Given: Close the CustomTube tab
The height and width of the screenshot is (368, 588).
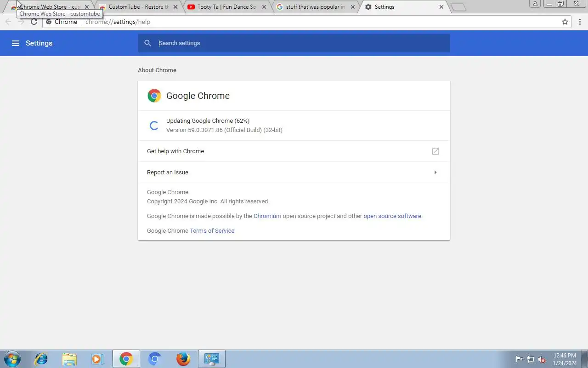Looking at the screenshot, I should (175, 7).
